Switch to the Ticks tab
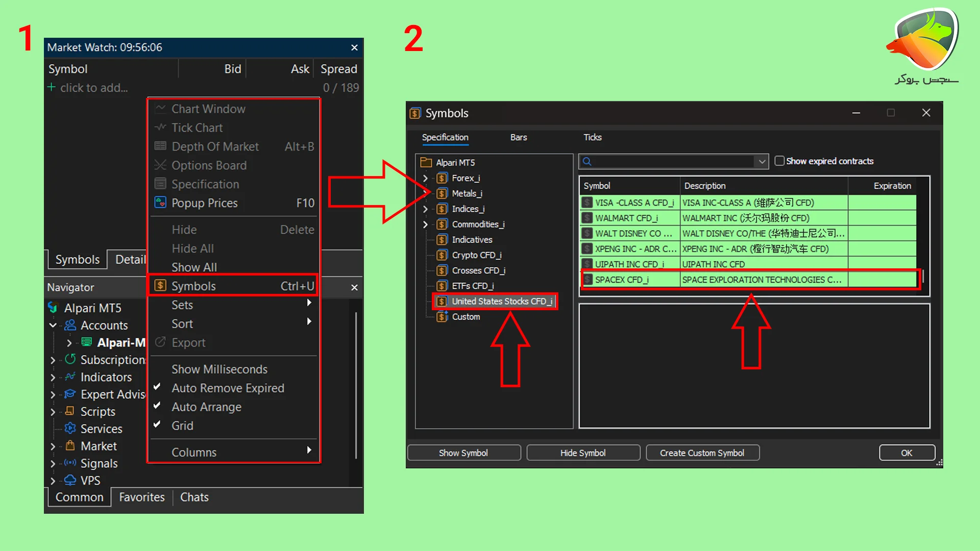The width and height of the screenshot is (980, 551). point(593,137)
